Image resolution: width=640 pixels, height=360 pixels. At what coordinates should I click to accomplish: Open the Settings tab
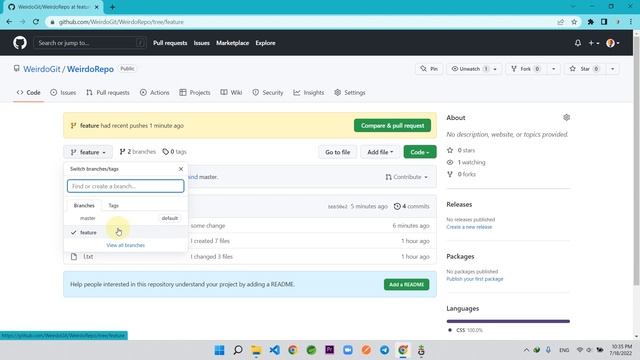350,93
